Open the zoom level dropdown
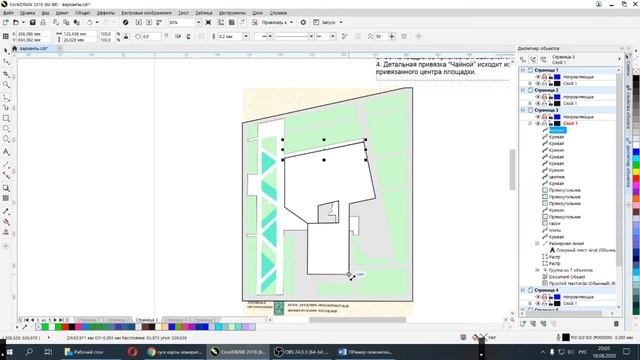Viewport: 640px width, 360px height. pos(198,22)
